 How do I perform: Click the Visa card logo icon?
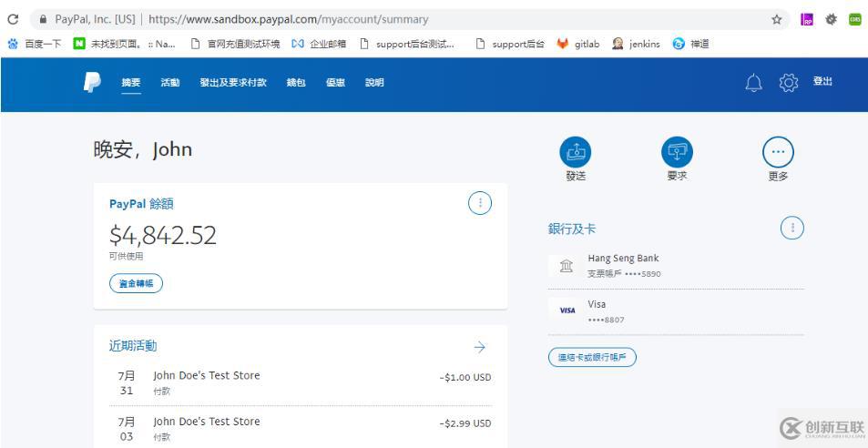pos(567,311)
